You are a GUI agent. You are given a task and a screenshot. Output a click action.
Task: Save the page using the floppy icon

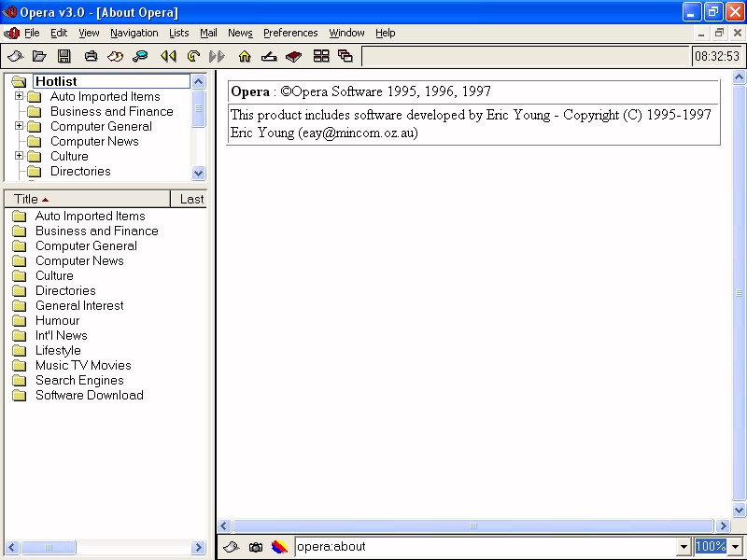63,56
